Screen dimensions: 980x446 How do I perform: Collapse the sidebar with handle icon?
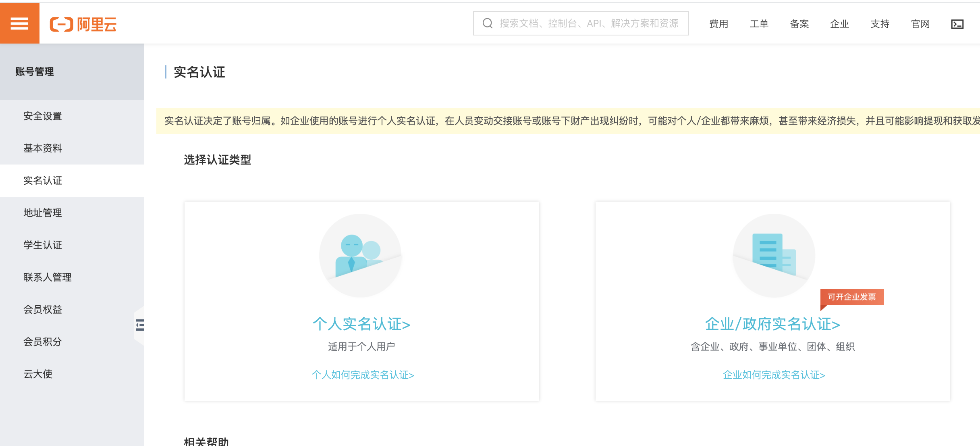point(139,325)
